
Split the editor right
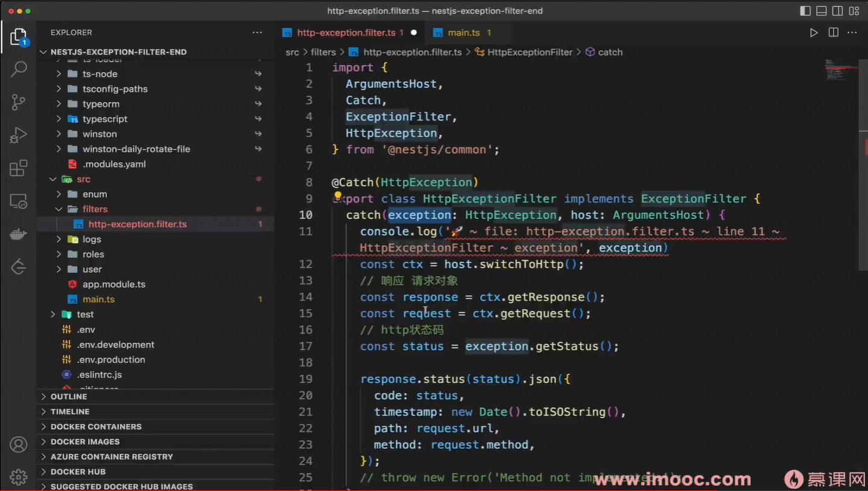point(834,33)
